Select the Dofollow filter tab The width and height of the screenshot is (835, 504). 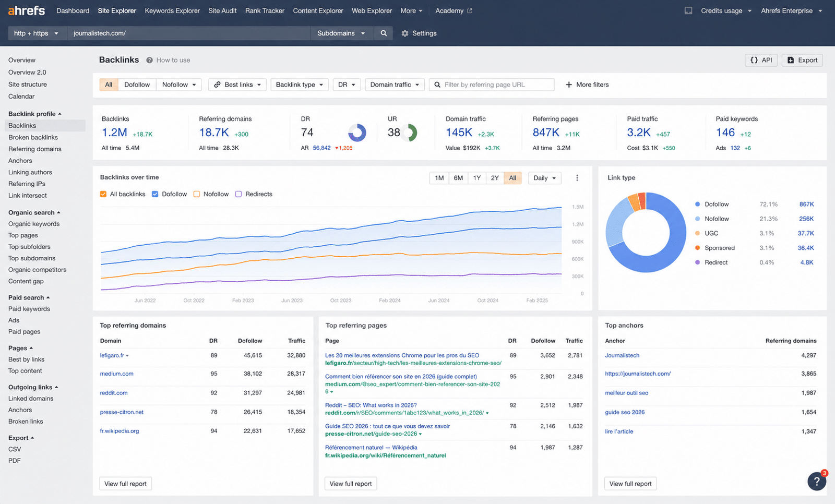click(x=137, y=85)
